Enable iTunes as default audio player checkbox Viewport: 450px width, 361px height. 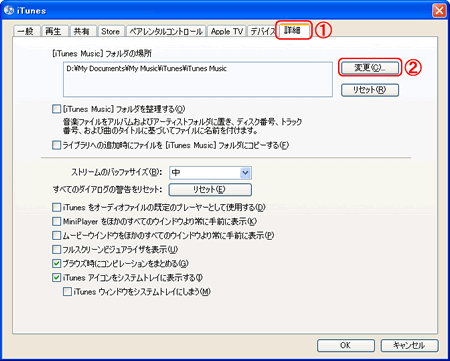57,207
